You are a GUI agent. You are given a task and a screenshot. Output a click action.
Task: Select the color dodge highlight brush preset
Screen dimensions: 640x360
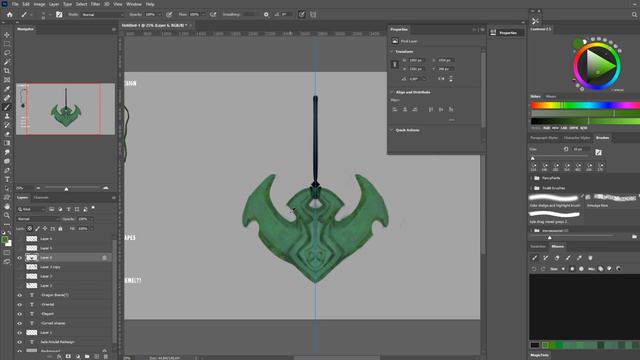pyautogui.click(x=554, y=200)
